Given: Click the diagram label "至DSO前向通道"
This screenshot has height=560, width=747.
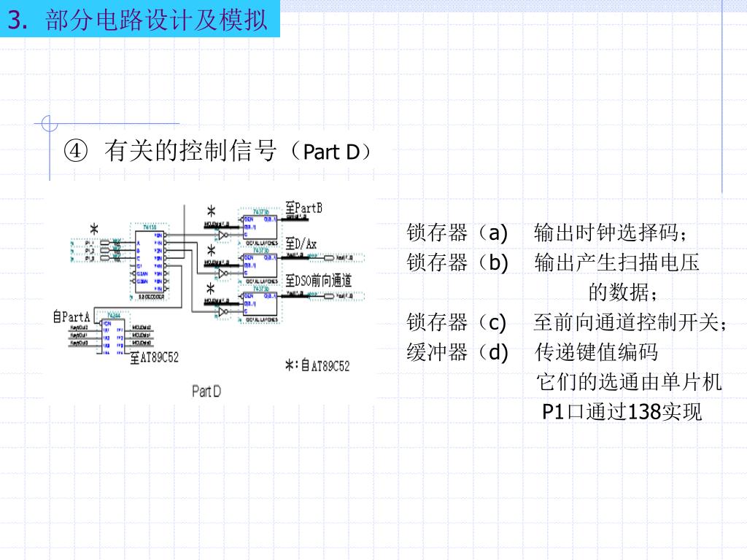Looking at the screenshot, I should coord(318,281).
